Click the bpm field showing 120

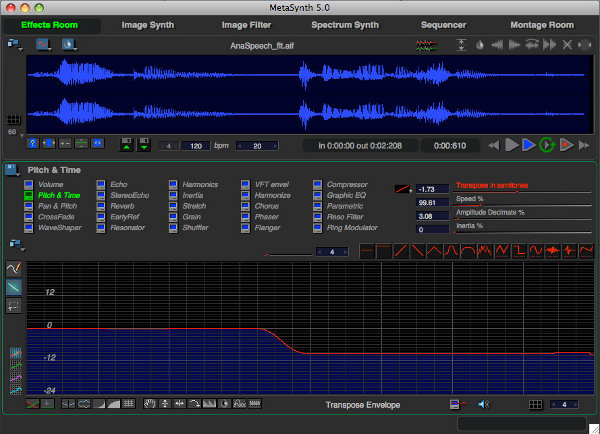click(196, 146)
